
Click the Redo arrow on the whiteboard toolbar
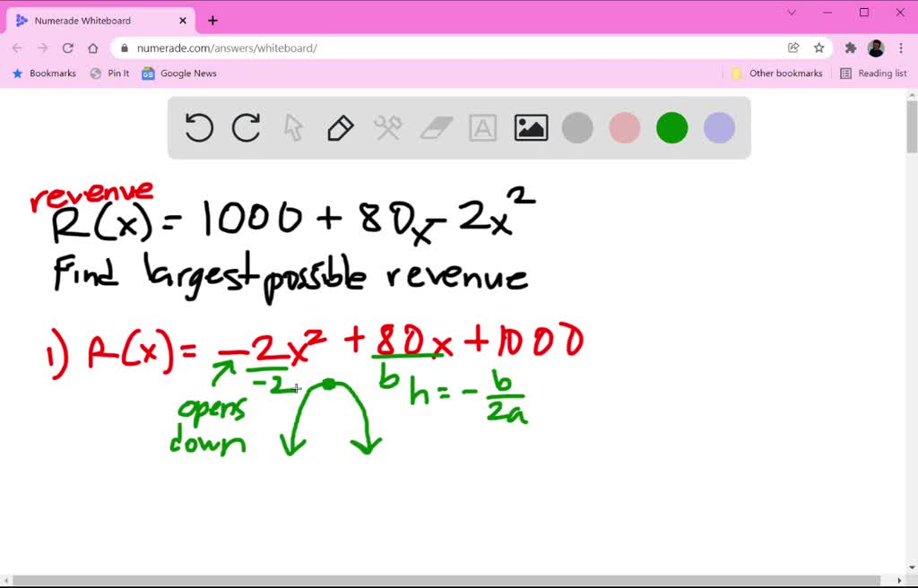click(247, 127)
